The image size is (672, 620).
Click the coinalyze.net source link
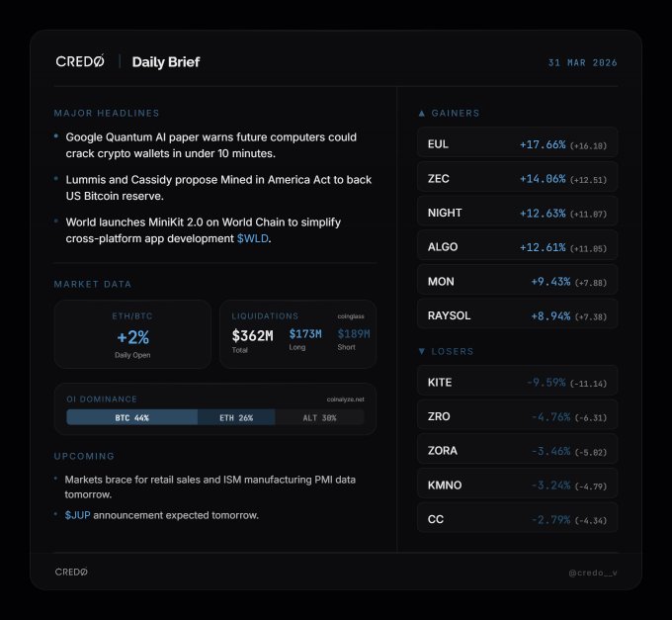pyautogui.click(x=345, y=399)
